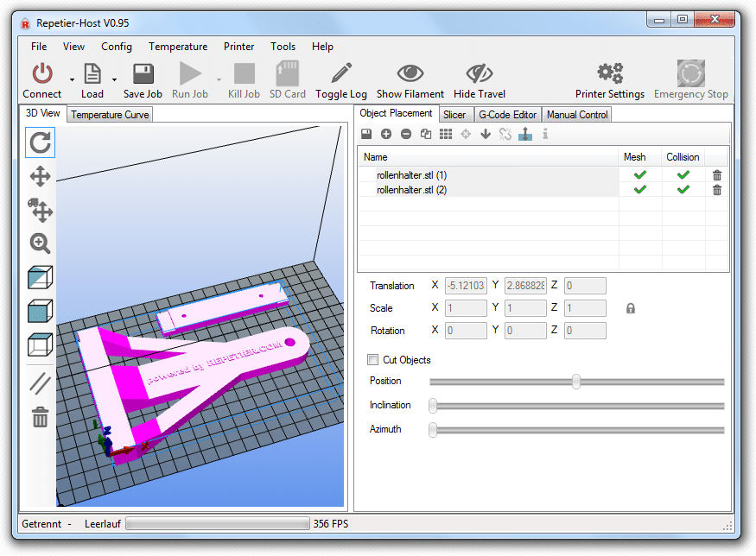
Task: Open the Printer menu
Action: point(238,47)
